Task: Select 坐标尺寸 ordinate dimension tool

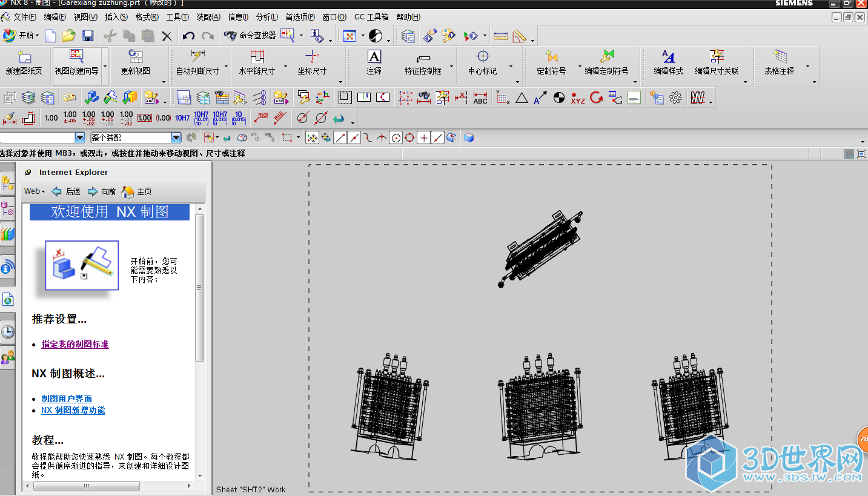Action: click(312, 63)
